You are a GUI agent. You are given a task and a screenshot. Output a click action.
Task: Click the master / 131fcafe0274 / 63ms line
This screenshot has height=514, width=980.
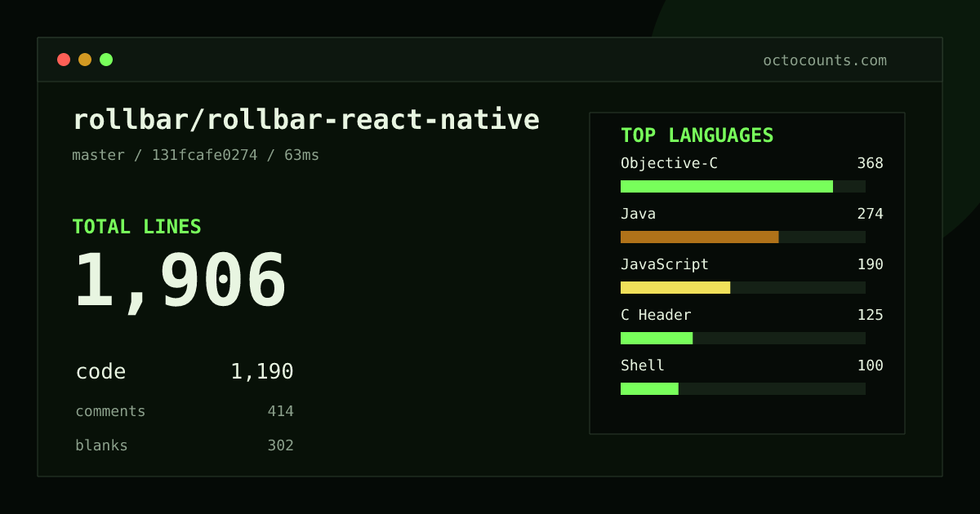tap(196, 155)
